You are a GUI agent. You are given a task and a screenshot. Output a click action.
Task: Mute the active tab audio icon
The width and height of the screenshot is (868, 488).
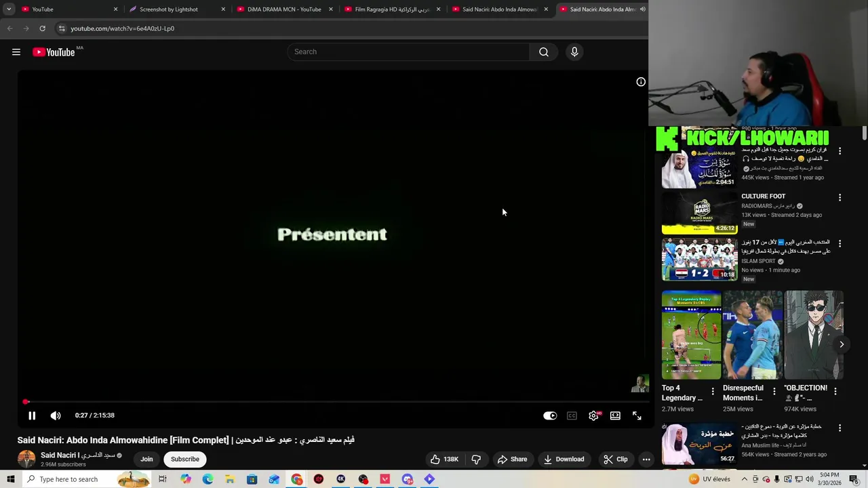point(642,9)
